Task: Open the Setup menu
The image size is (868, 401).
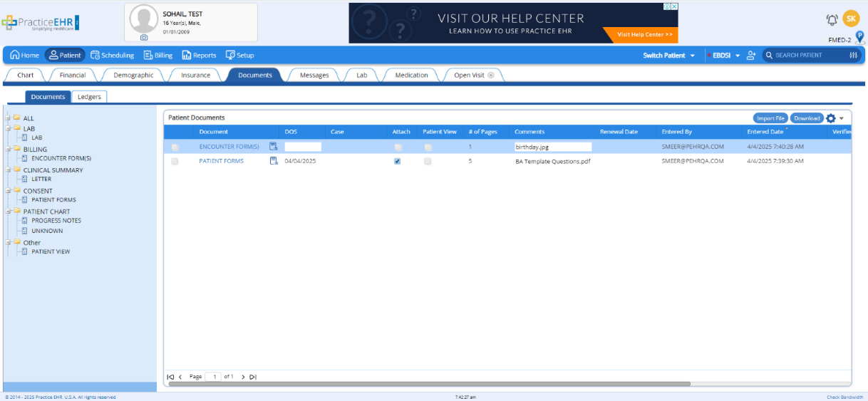Action: pyautogui.click(x=240, y=55)
